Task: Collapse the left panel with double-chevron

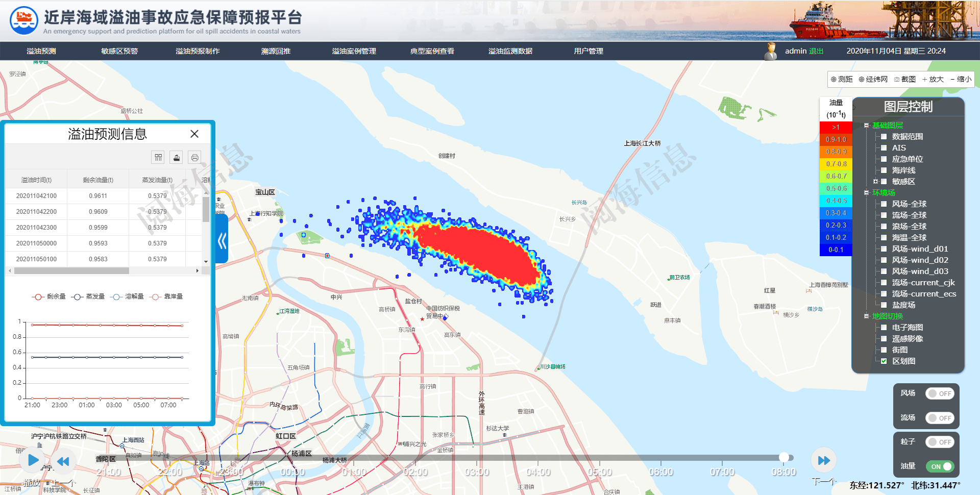Action: click(222, 240)
